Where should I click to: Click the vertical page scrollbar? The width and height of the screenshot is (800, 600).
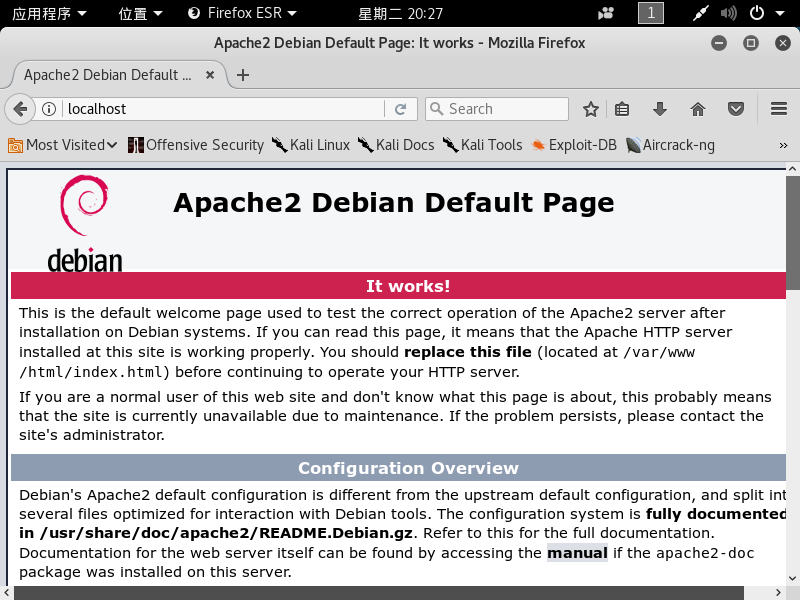click(x=792, y=380)
